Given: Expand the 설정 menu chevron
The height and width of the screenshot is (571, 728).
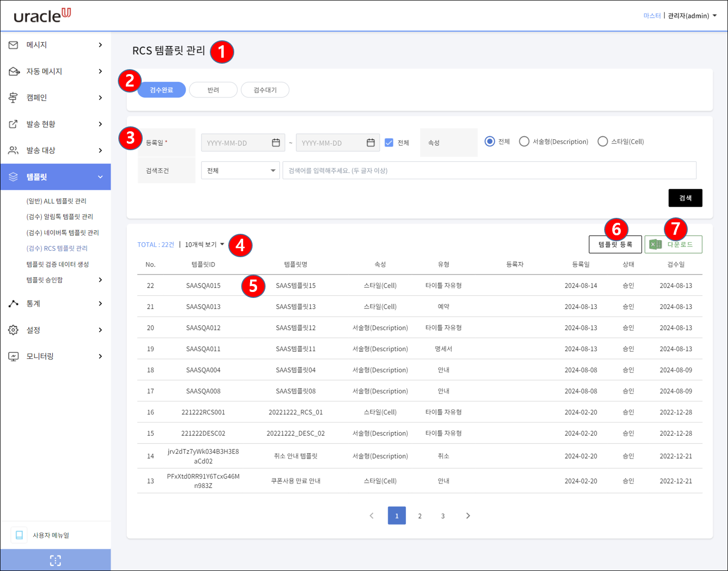Looking at the screenshot, I should pos(100,330).
